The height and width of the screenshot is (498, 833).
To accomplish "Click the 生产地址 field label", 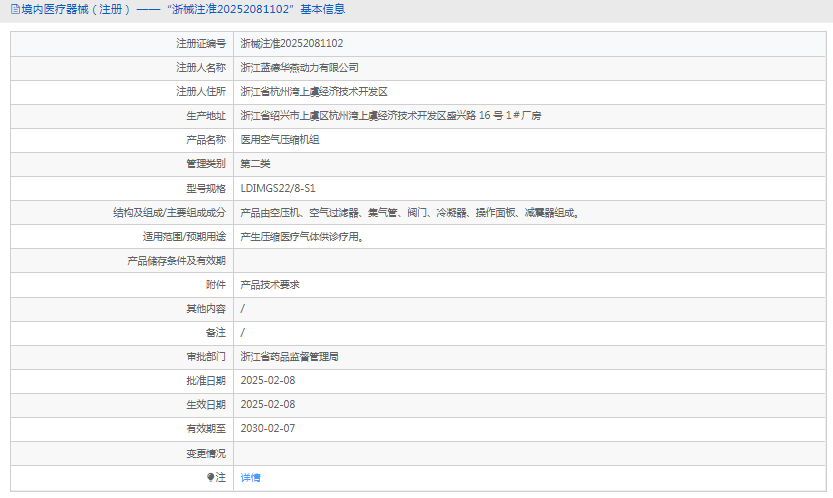I will coord(206,115).
